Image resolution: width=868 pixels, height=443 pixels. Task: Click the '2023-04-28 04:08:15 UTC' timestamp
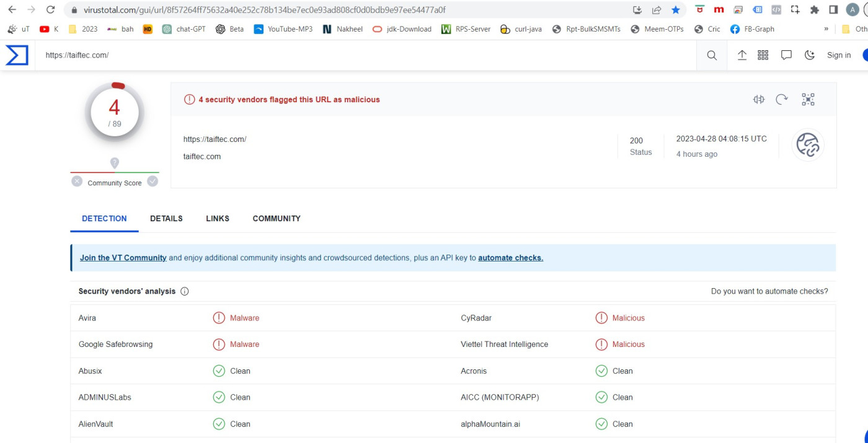click(722, 139)
